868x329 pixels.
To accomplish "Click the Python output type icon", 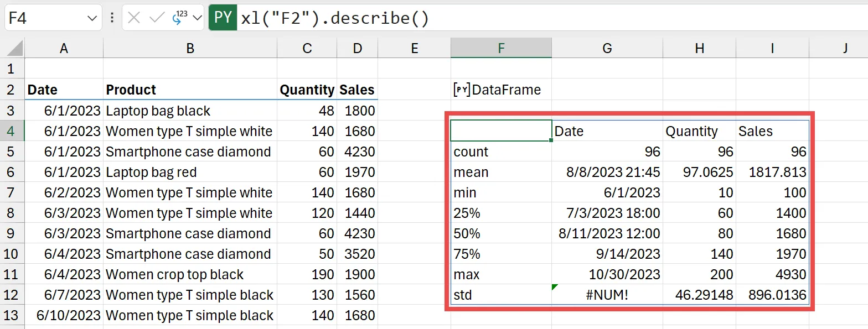I will 179,18.
